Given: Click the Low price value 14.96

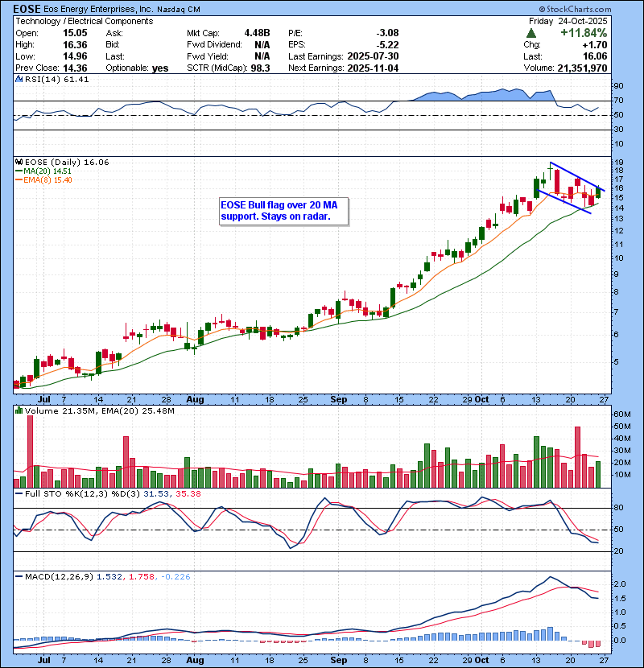Looking at the screenshot, I should click(75, 56).
